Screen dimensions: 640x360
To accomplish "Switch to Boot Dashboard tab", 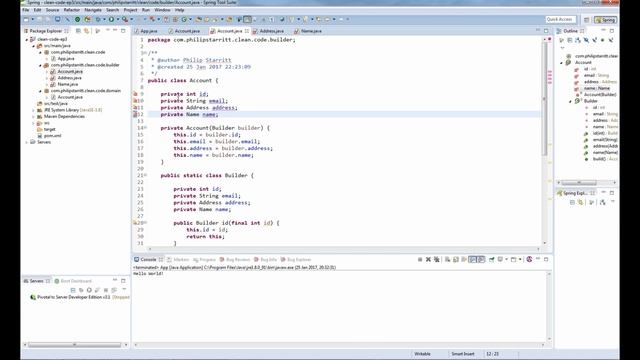I will (76, 281).
